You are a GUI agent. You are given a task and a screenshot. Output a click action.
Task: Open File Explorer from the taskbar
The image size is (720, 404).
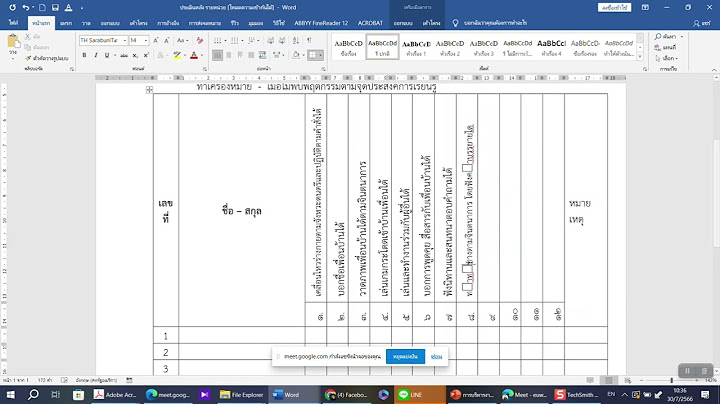coord(242,394)
